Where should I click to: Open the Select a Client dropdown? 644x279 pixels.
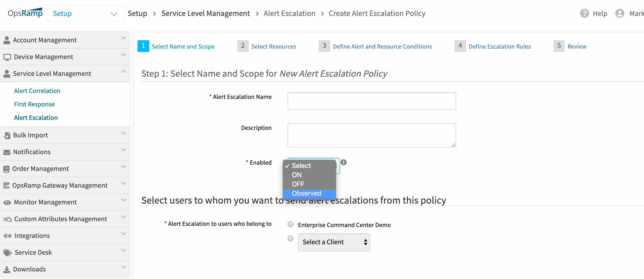click(334, 242)
